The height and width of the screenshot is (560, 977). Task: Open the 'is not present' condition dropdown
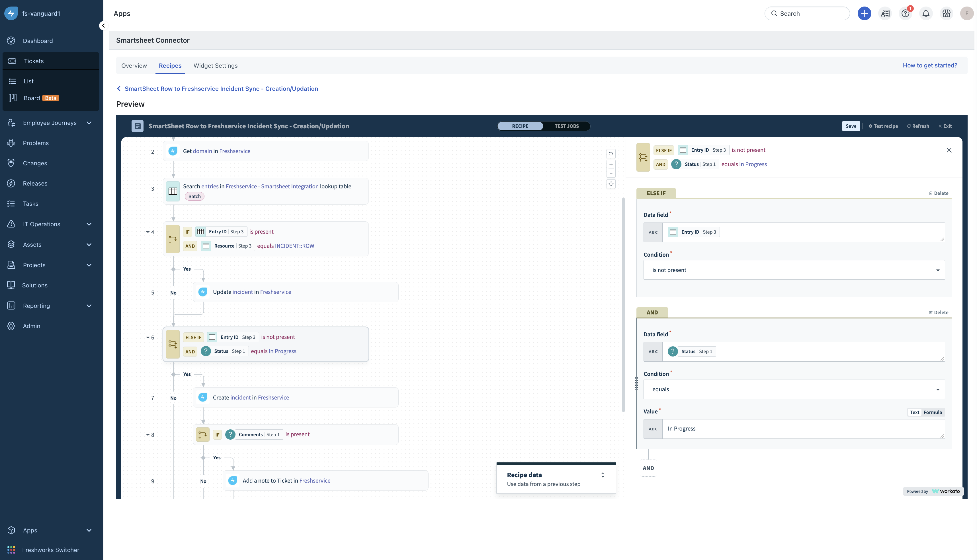click(x=794, y=270)
